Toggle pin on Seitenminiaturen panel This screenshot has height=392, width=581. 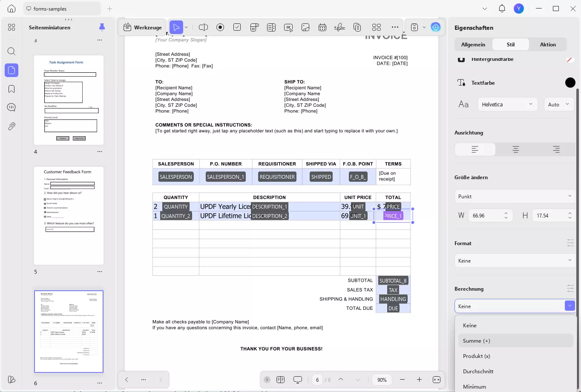(x=101, y=27)
